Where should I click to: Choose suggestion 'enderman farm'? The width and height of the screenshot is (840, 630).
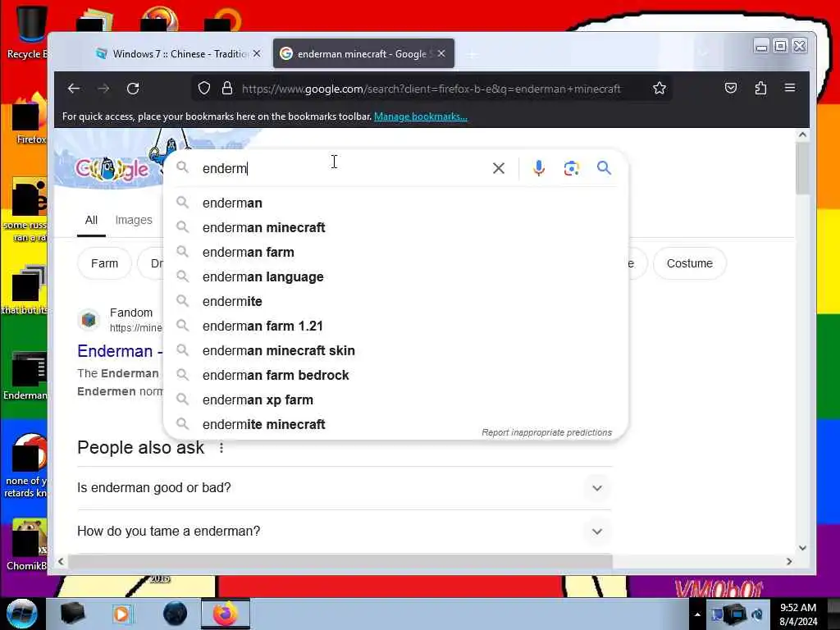pos(395,253)
